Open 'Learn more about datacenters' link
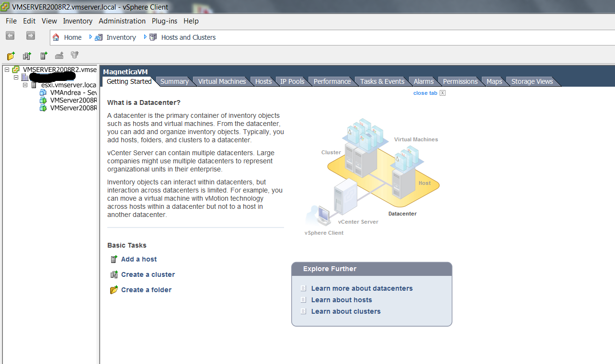This screenshot has width=615, height=364. tap(362, 288)
